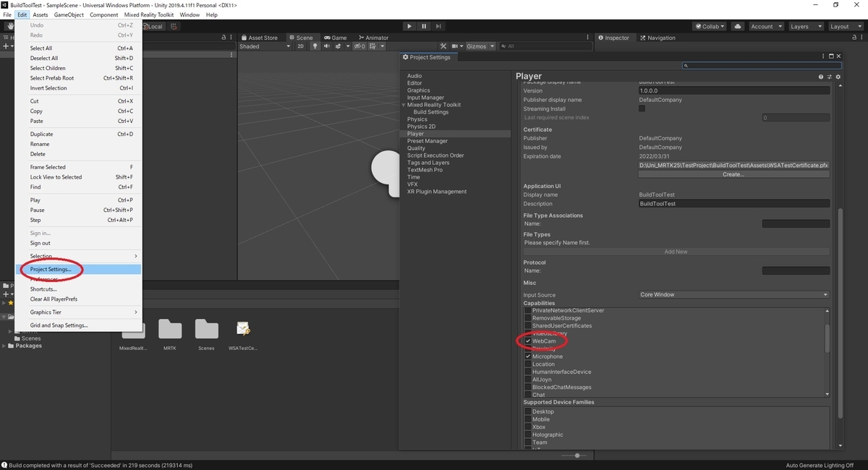The height and width of the screenshot is (470, 868).
Task: Open the Input Source dropdown
Action: 733,294
